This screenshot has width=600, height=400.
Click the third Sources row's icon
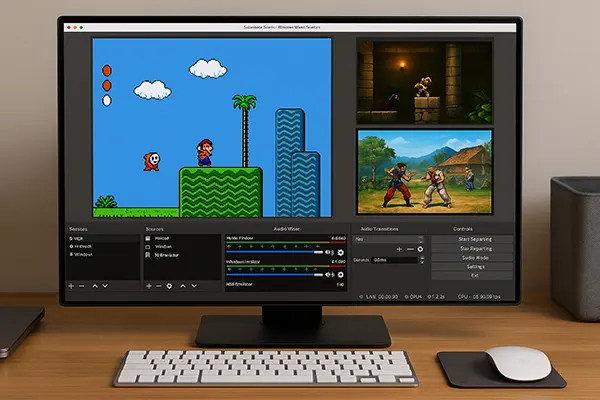[x=148, y=255]
